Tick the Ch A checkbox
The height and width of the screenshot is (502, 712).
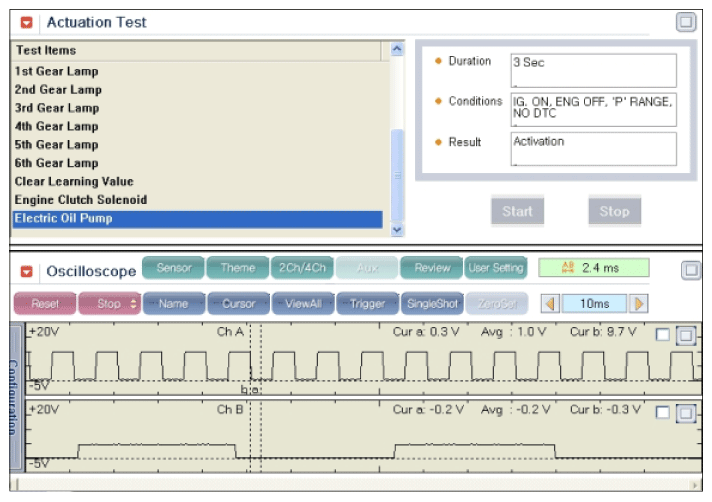click(663, 335)
